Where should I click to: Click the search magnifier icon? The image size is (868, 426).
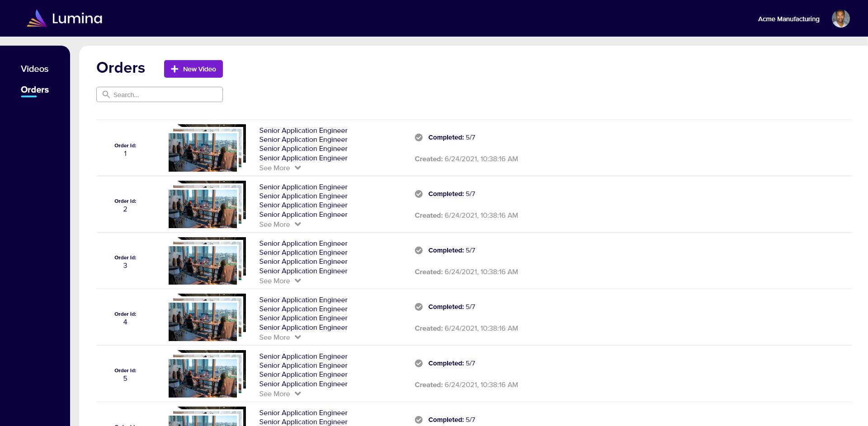pyautogui.click(x=106, y=94)
